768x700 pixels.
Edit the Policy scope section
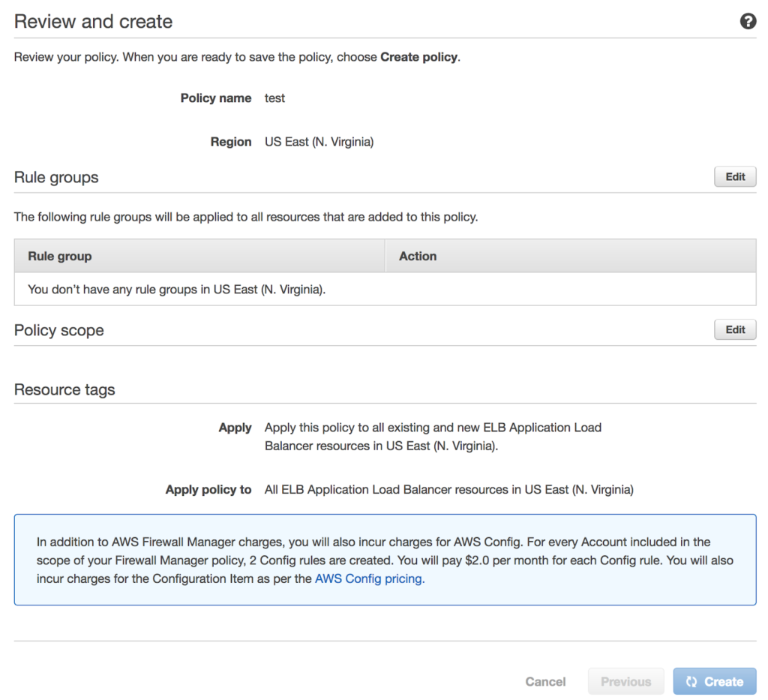735,329
